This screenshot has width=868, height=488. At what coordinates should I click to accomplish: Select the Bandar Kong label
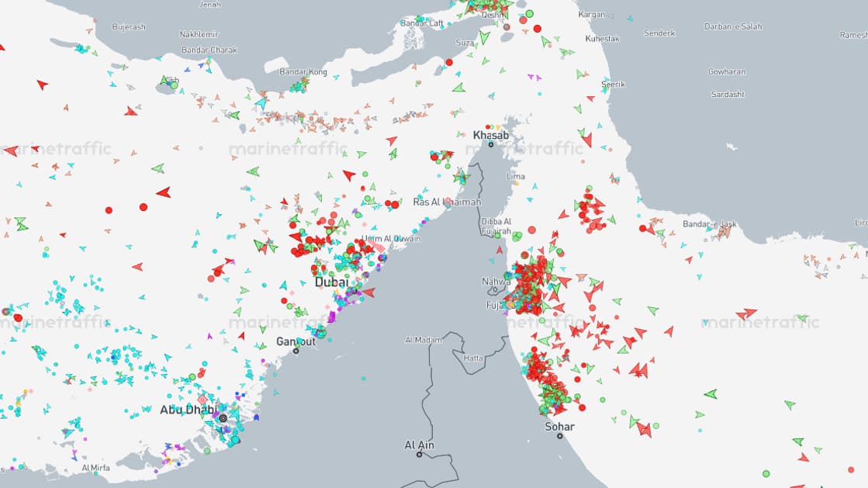[x=303, y=72]
